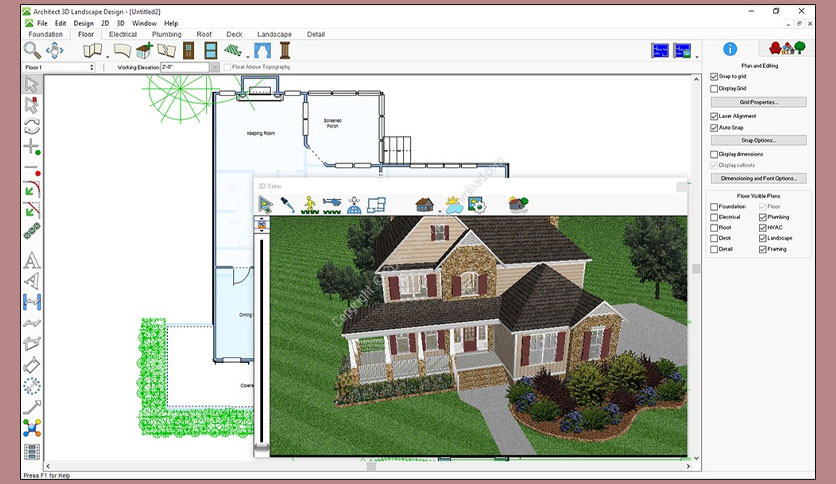The width and height of the screenshot is (836, 484).
Task: Toggle Float Above Topography checkbox
Action: 228,67
